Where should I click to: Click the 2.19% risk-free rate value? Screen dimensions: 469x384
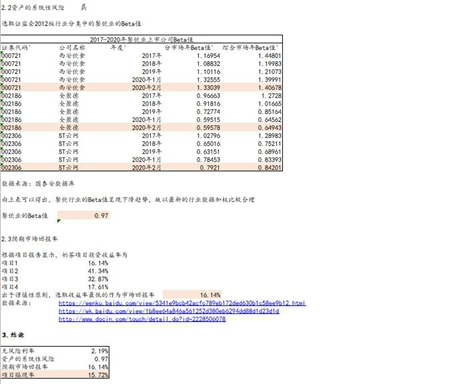tap(100, 351)
